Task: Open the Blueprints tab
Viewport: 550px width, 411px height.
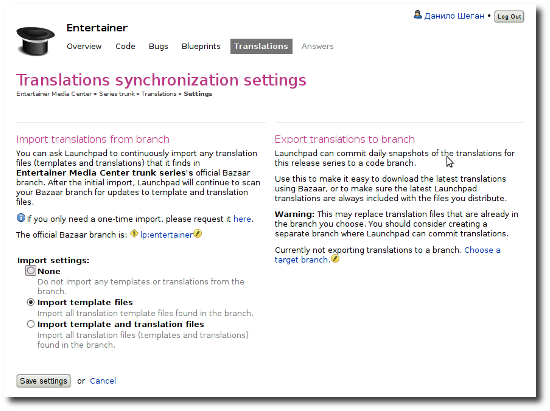Action: pos(201,46)
